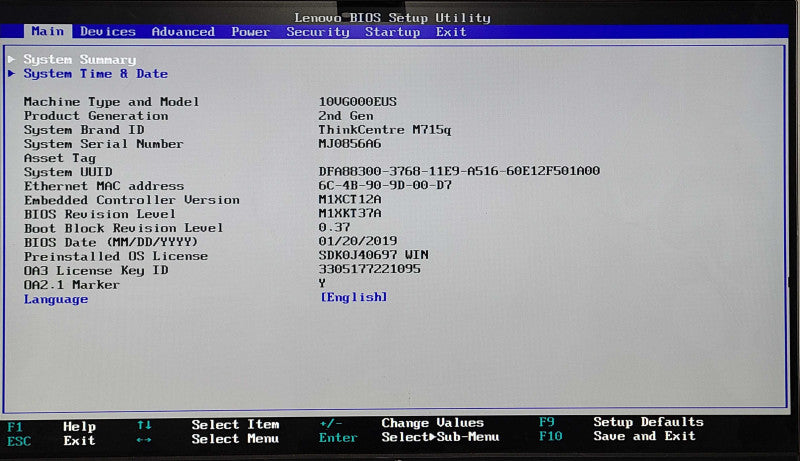Click the ESC Exit key hint
The height and width of the screenshot is (461, 800).
(51, 441)
